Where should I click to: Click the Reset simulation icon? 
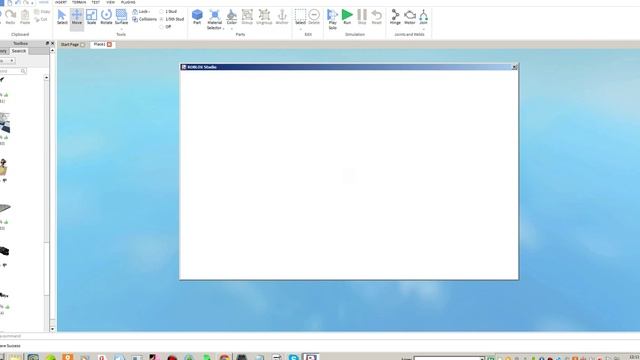click(x=376, y=17)
